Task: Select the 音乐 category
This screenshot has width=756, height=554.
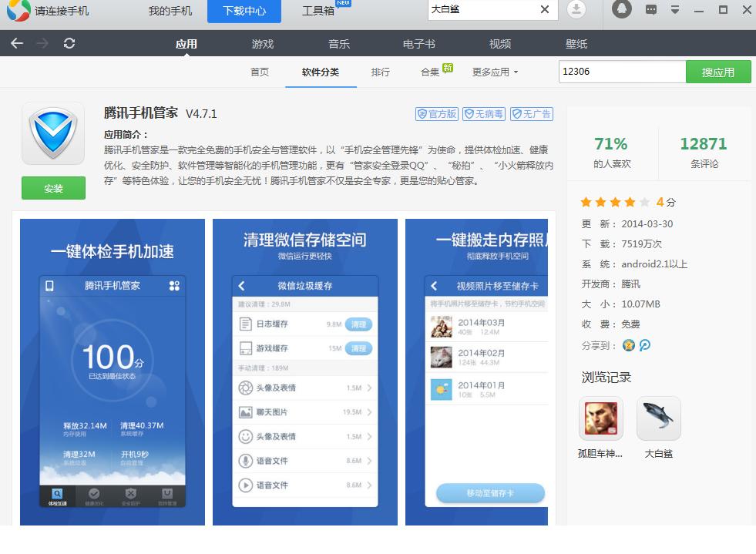Action: pos(339,44)
